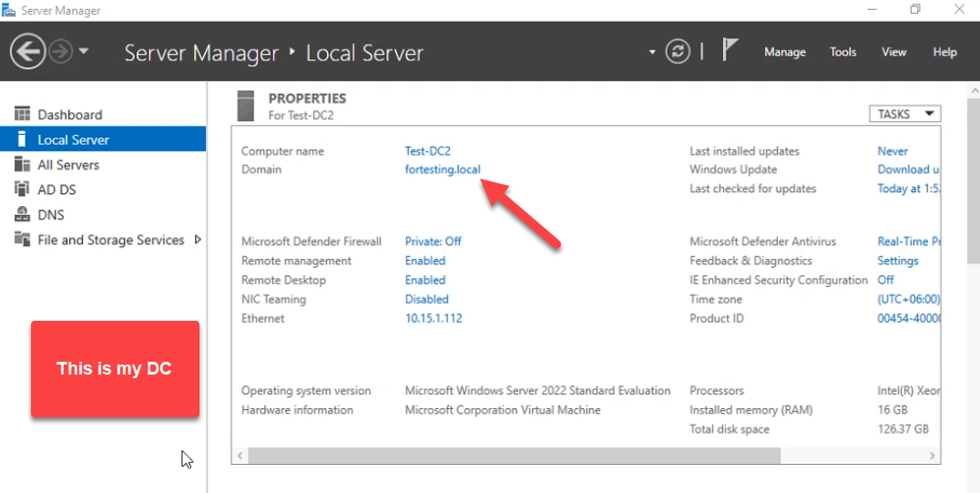Click the Dashboard icon in sidebar

22,114
